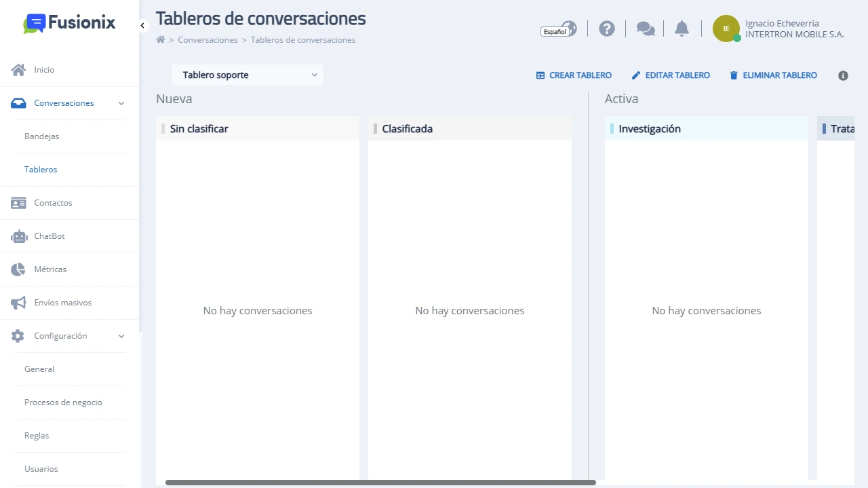Collapse the sidebar with the arrow button

(142, 25)
